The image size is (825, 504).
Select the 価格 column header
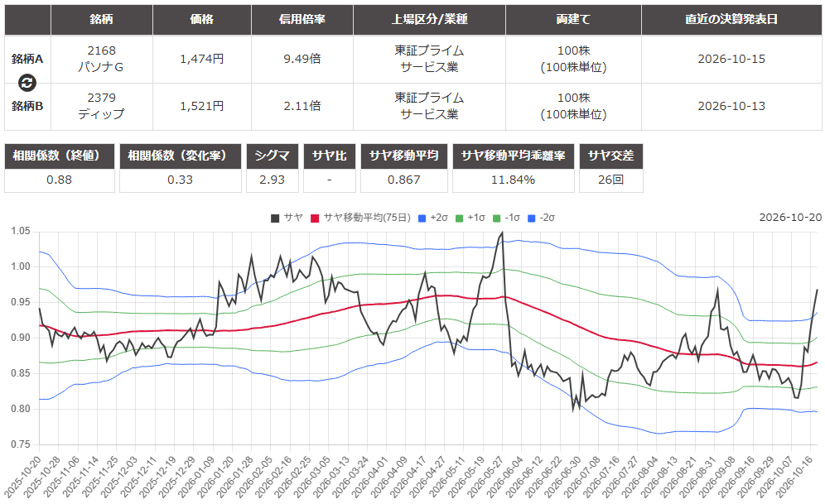[x=202, y=19]
